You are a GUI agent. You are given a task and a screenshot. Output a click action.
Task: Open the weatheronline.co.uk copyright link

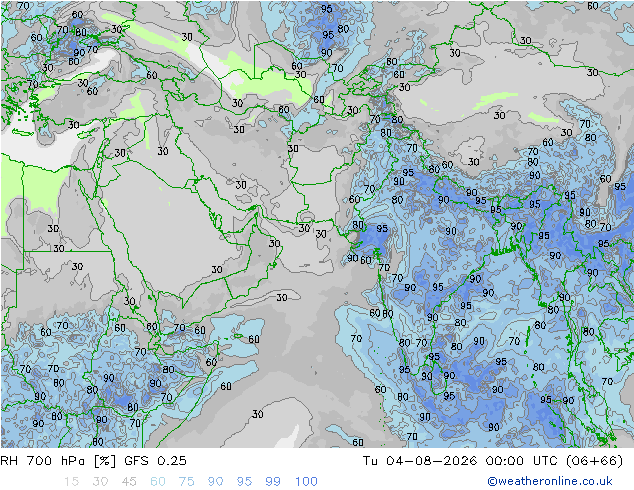coord(550,481)
